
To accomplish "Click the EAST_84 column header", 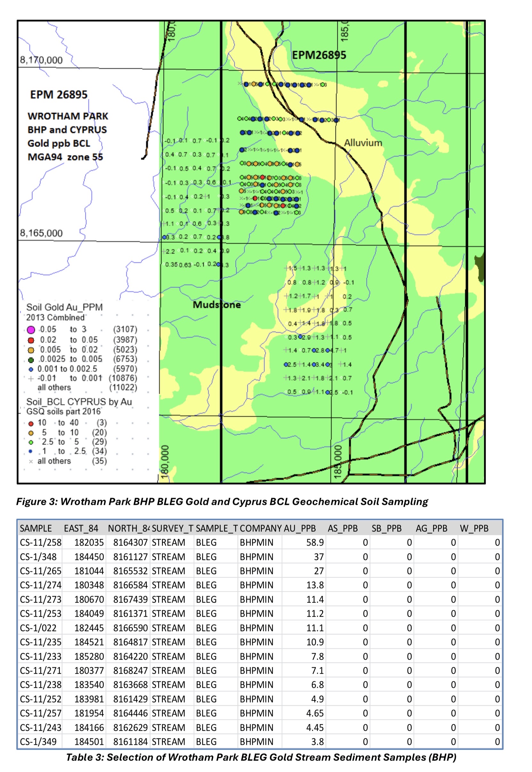I will (81, 528).
